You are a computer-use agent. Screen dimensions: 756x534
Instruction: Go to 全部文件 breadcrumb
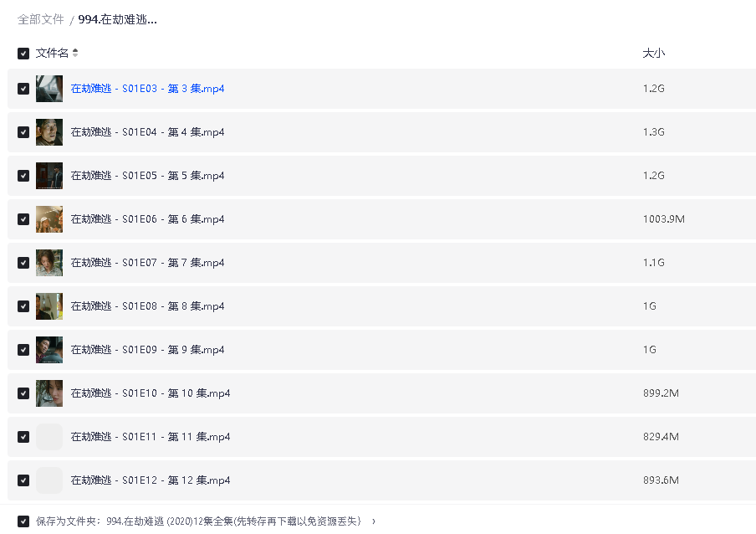[x=41, y=19]
